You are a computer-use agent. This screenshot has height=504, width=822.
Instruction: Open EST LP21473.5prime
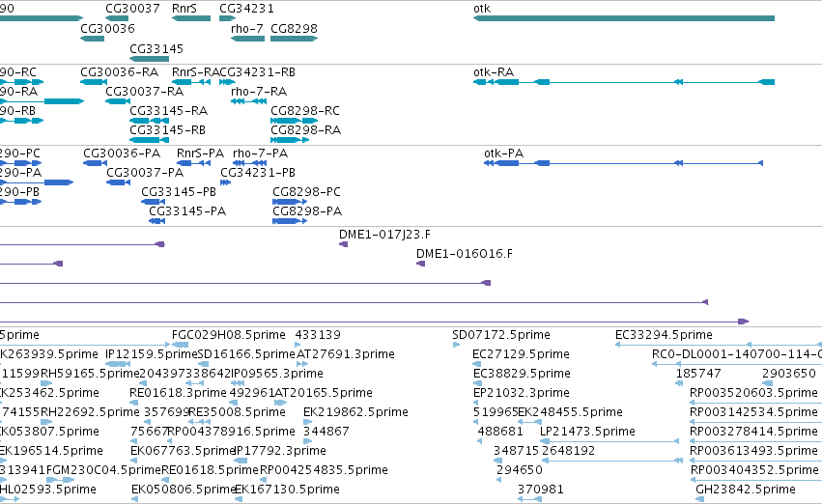point(587,432)
